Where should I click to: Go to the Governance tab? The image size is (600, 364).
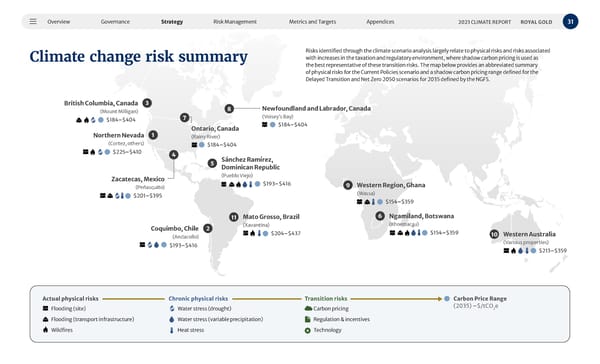(x=115, y=22)
